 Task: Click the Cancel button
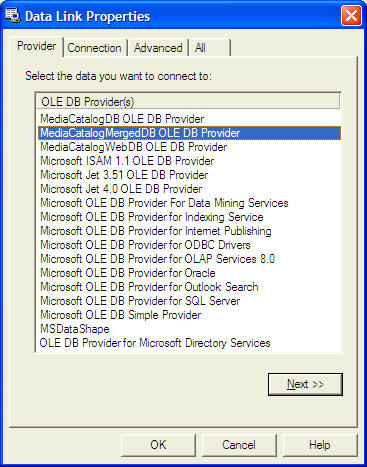pos(239,445)
